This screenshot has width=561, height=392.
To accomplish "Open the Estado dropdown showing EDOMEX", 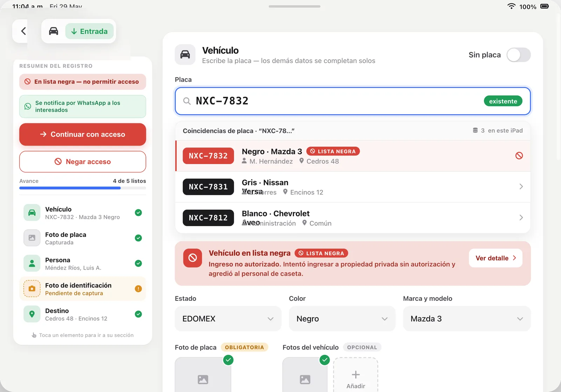I will tap(228, 319).
